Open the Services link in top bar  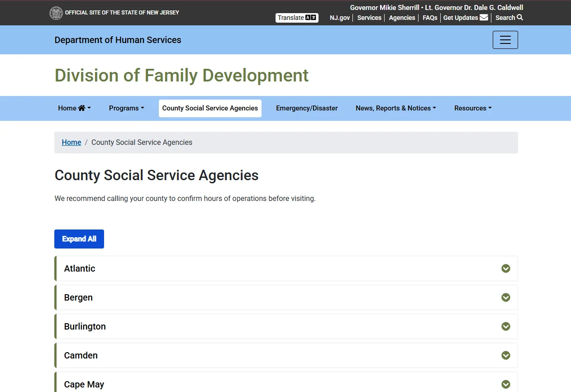tap(369, 18)
